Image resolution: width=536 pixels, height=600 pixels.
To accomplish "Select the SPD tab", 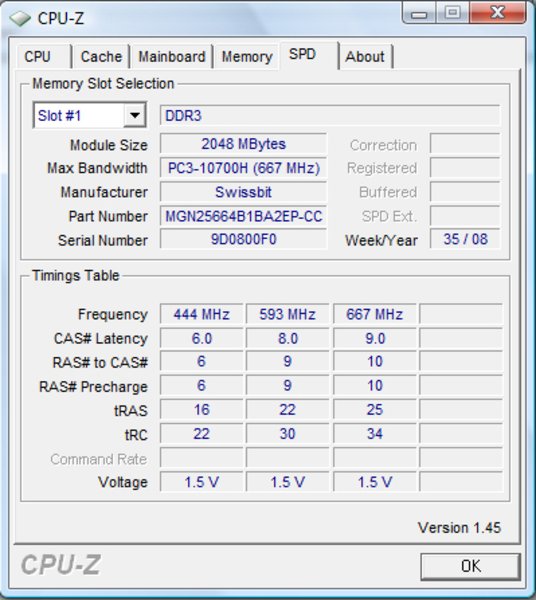I will (309, 55).
